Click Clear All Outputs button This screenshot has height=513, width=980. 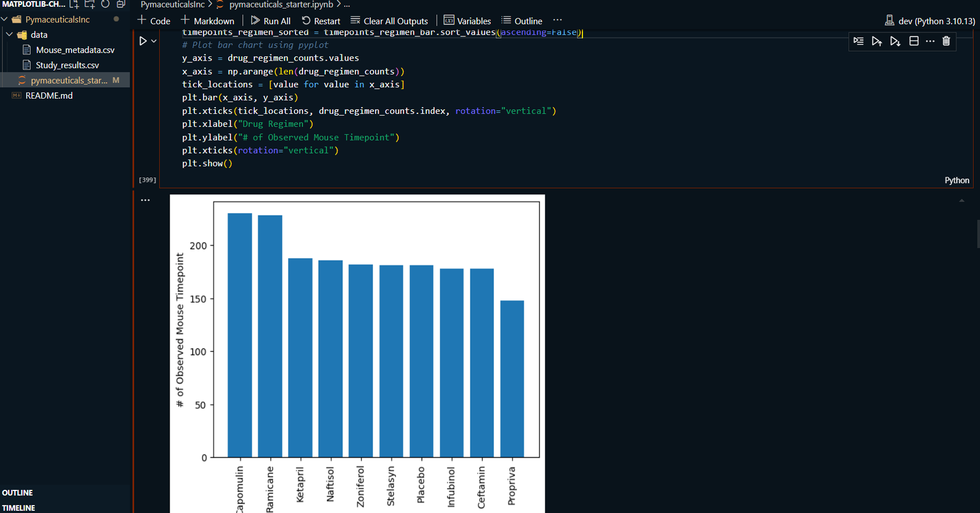[390, 21]
